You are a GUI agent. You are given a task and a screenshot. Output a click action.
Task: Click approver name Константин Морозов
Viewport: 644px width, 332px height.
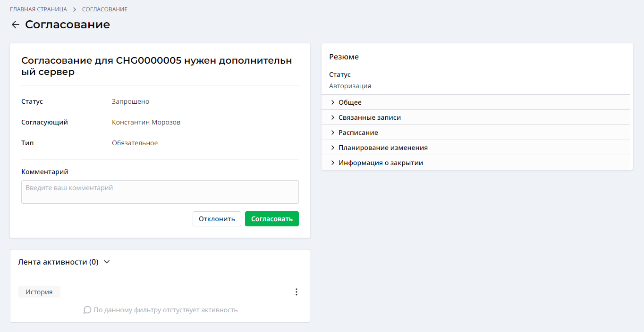[146, 122]
